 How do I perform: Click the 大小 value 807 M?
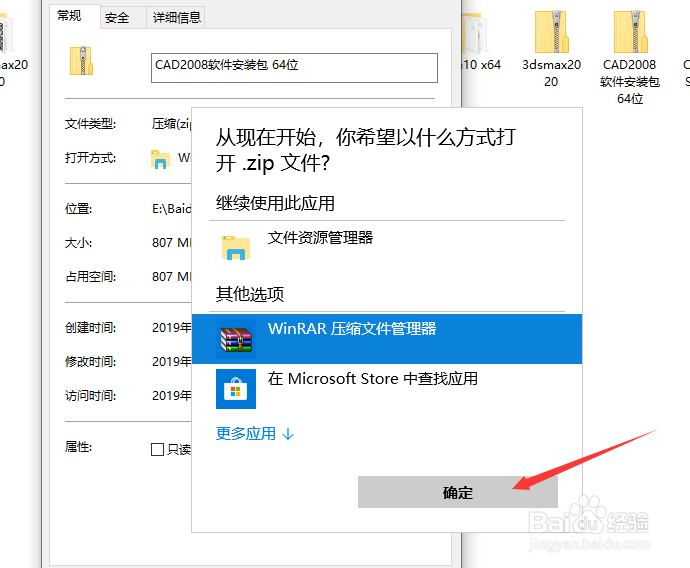[172, 242]
